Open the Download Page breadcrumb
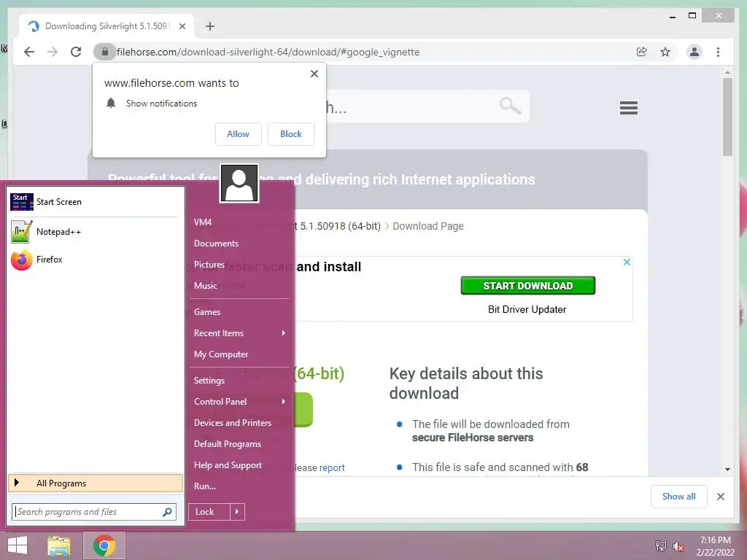The image size is (747, 560). (x=427, y=226)
